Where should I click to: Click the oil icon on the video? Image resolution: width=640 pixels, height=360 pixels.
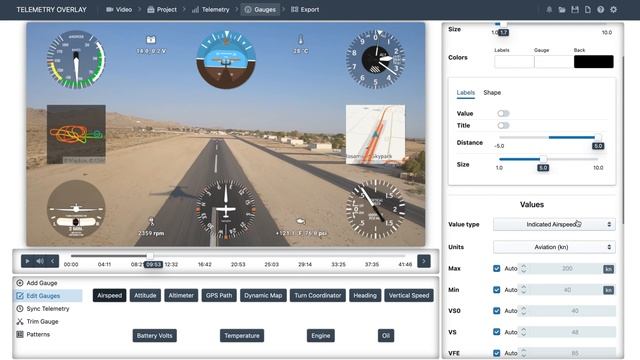301,221
